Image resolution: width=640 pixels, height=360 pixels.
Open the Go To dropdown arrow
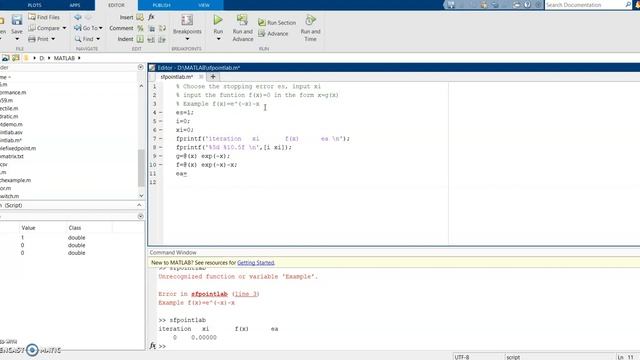(101, 28)
